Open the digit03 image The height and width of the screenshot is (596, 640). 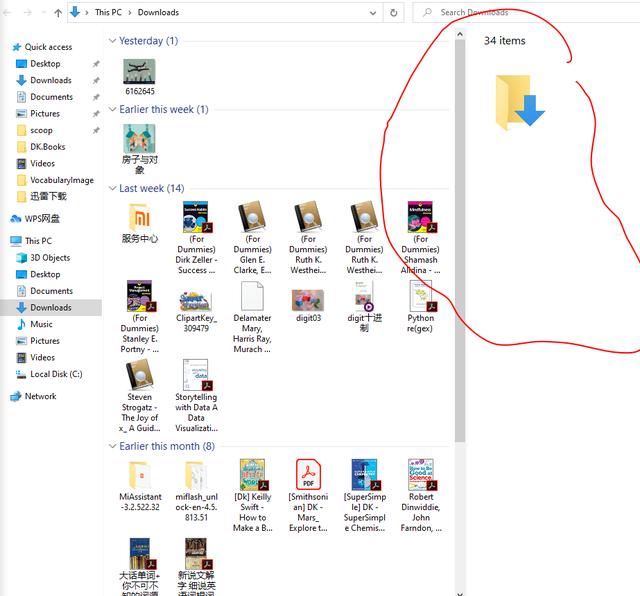(x=308, y=306)
